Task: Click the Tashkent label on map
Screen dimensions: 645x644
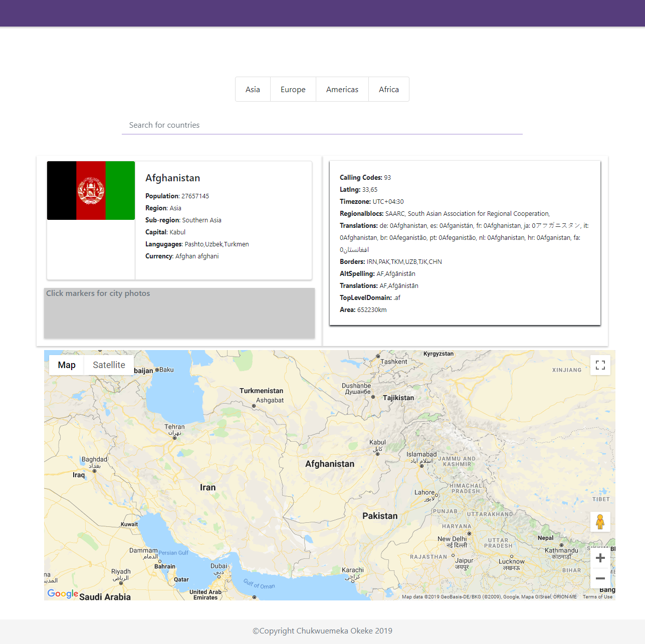Action: 394,362
